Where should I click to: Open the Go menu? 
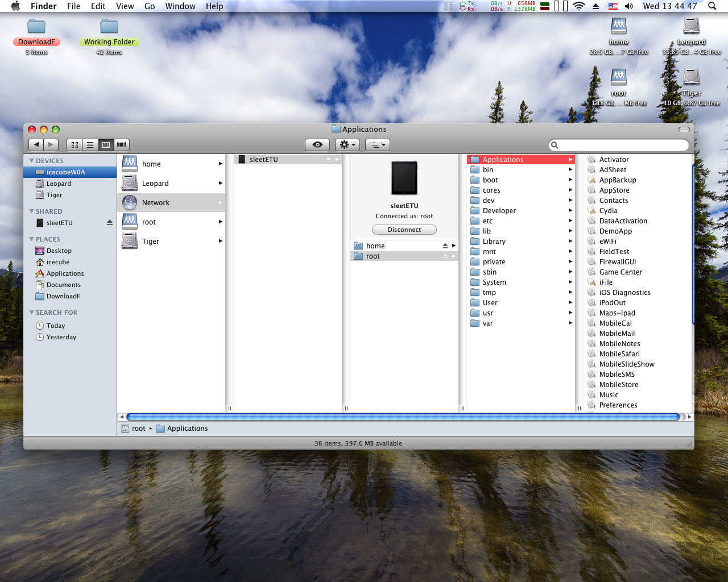[150, 6]
